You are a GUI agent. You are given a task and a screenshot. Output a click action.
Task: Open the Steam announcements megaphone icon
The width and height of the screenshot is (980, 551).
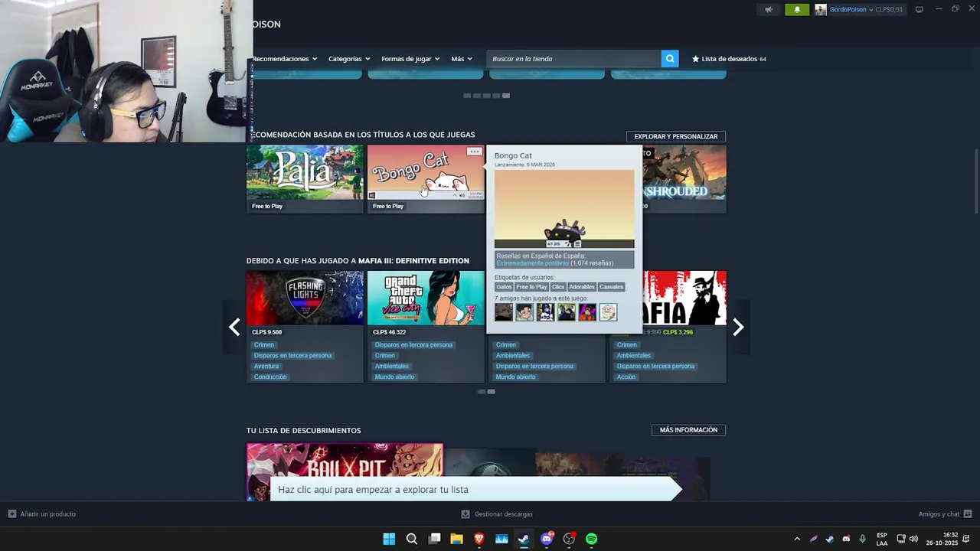click(769, 10)
